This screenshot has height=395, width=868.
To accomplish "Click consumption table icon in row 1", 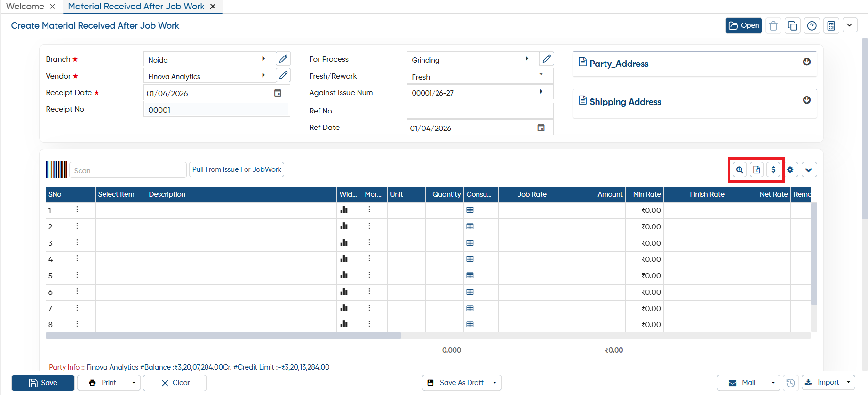I will pyautogui.click(x=470, y=210).
